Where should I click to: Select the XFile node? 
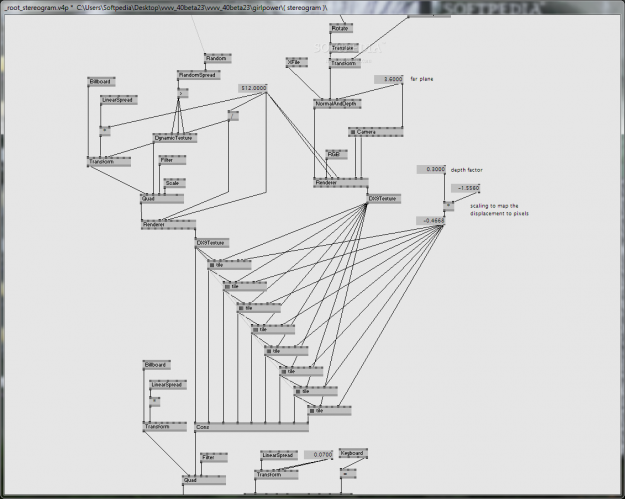[x=297, y=62]
